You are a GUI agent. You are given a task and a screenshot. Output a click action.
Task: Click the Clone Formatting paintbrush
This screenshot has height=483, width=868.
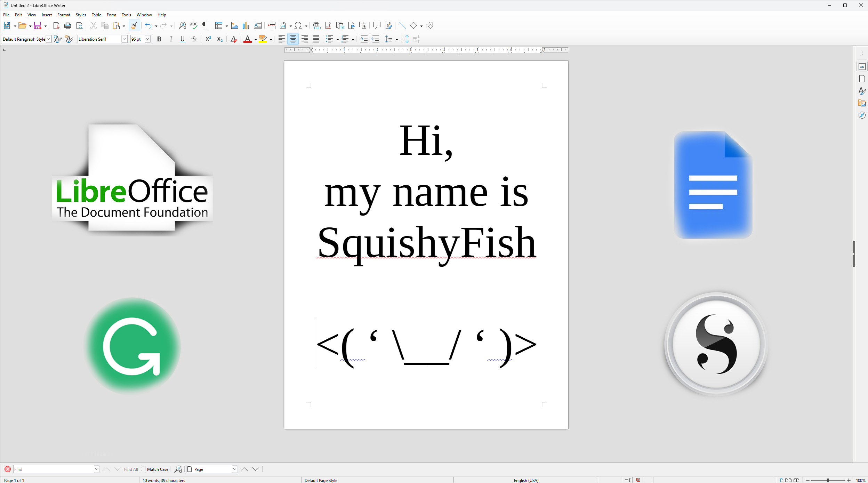pos(134,25)
